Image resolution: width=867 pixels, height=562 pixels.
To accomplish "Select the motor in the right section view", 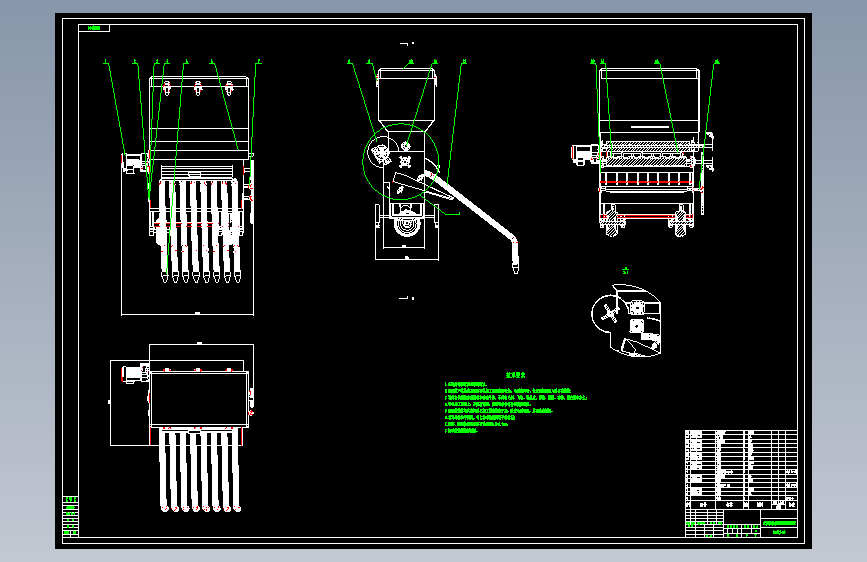I will coord(585,154).
